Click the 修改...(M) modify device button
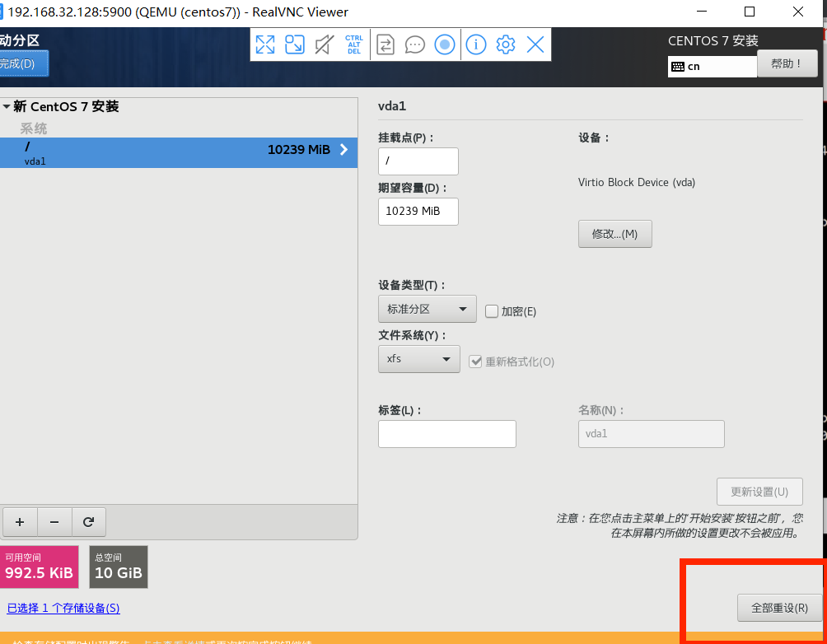This screenshot has width=827, height=644. [615, 234]
